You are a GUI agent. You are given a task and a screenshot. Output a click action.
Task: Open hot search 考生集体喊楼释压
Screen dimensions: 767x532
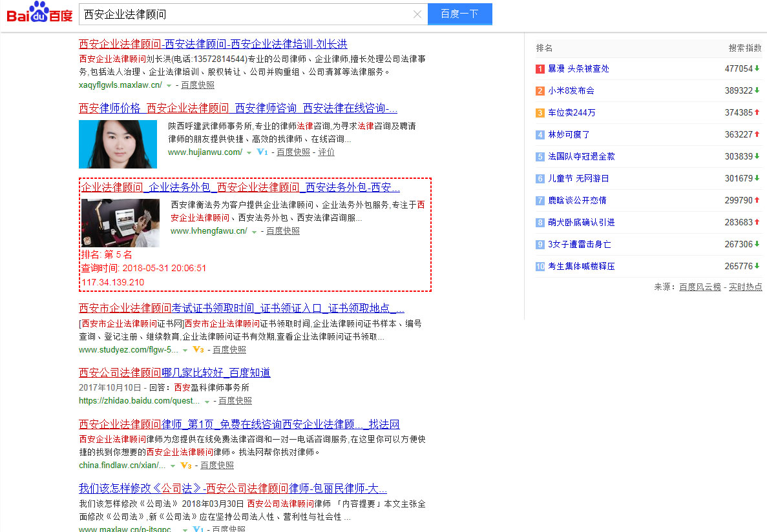[x=581, y=267]
